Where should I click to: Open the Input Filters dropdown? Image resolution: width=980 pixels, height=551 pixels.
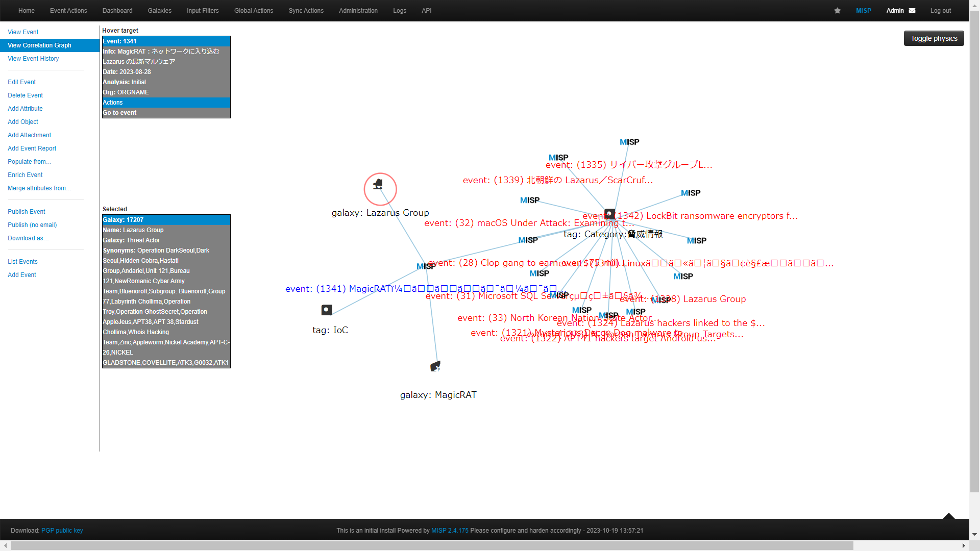(203, 11)
